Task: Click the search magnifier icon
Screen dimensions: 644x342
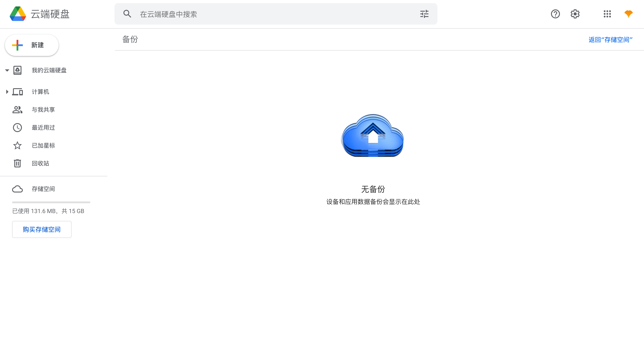Action: [x=127, y=14]
